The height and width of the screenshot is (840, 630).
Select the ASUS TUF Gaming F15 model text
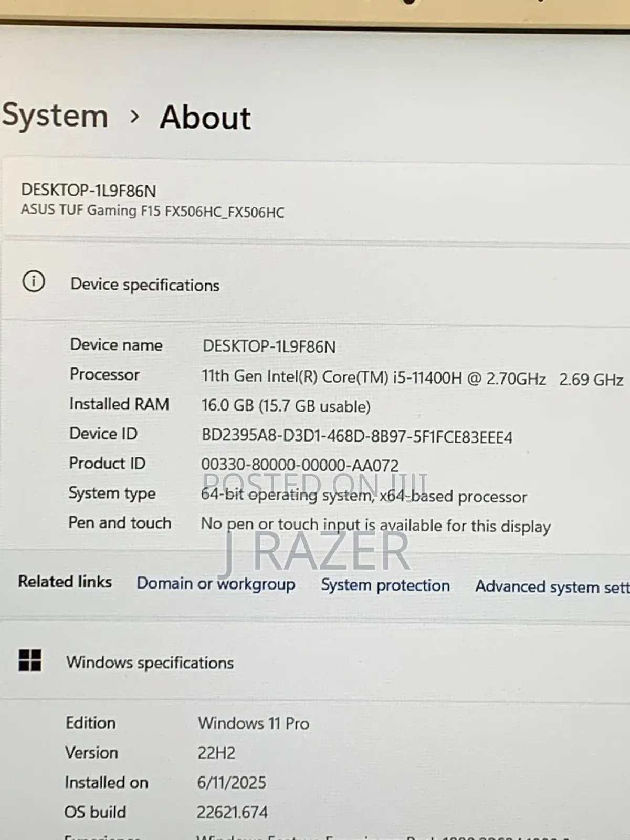point(153,212)
